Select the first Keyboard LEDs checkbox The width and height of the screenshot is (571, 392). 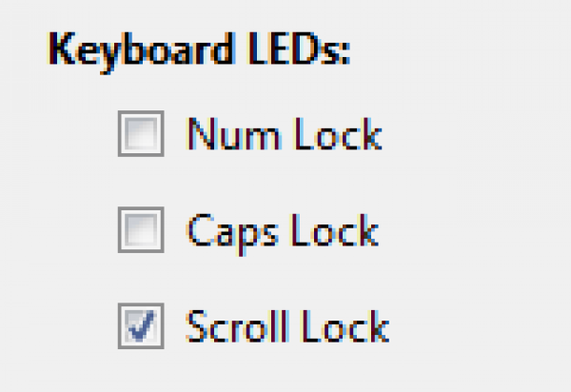[x=141, y=133]
